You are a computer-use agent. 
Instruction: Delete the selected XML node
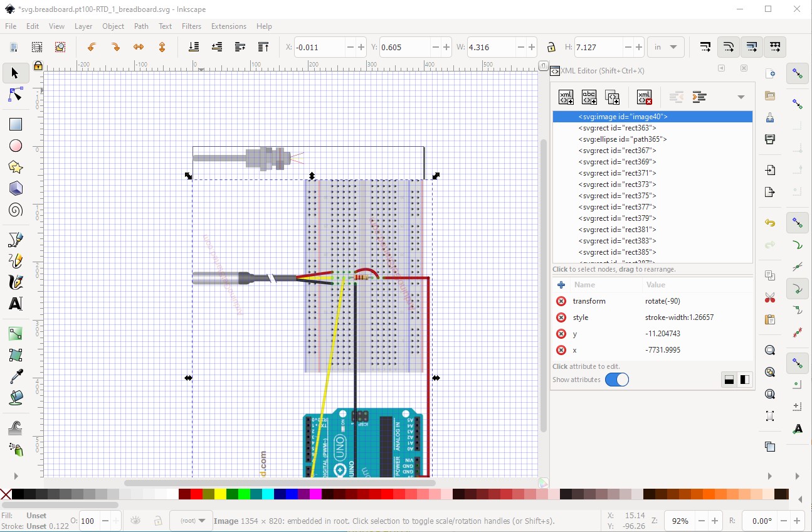(x=644, y=97)
